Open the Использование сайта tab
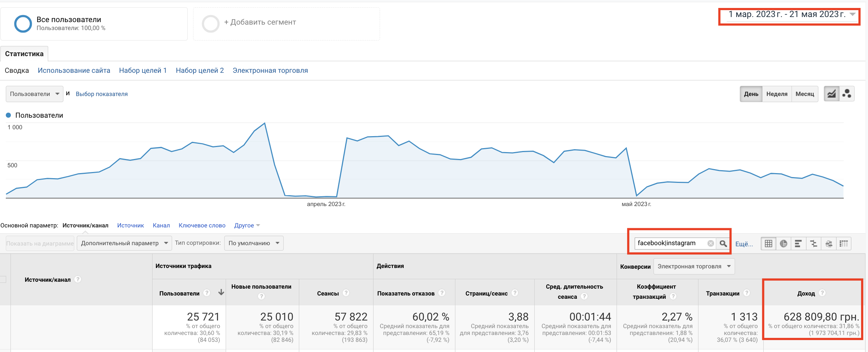 (74, 70)
